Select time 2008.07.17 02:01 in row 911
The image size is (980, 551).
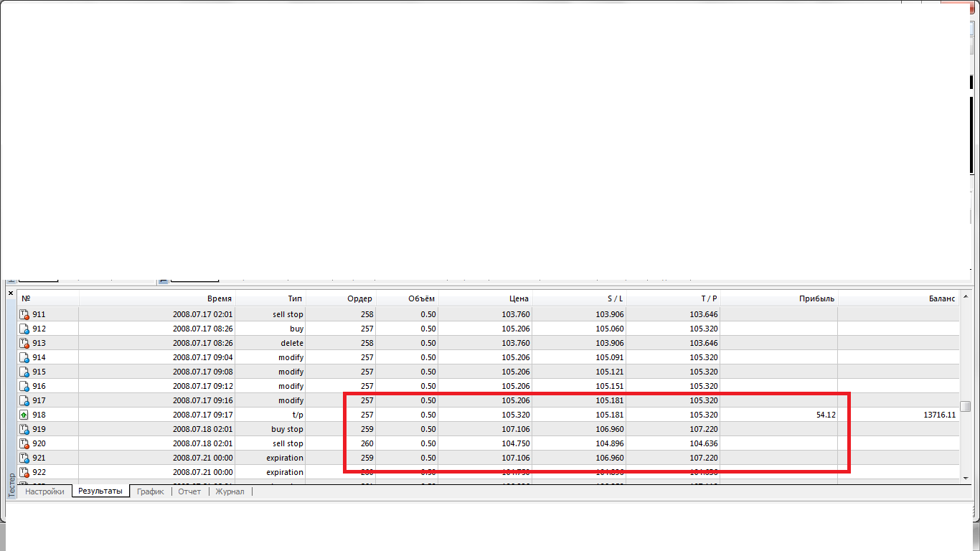[202, 314]
